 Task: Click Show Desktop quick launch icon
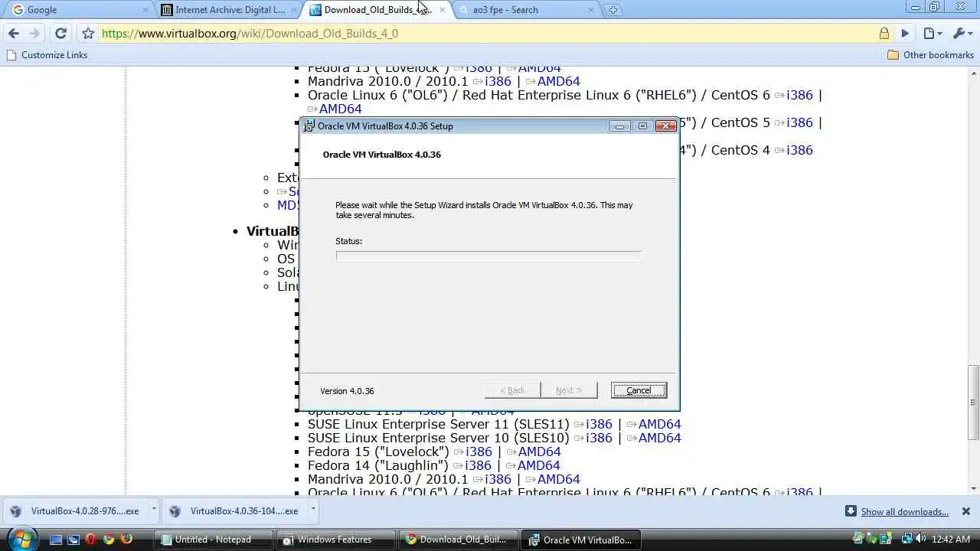[55, 540]
